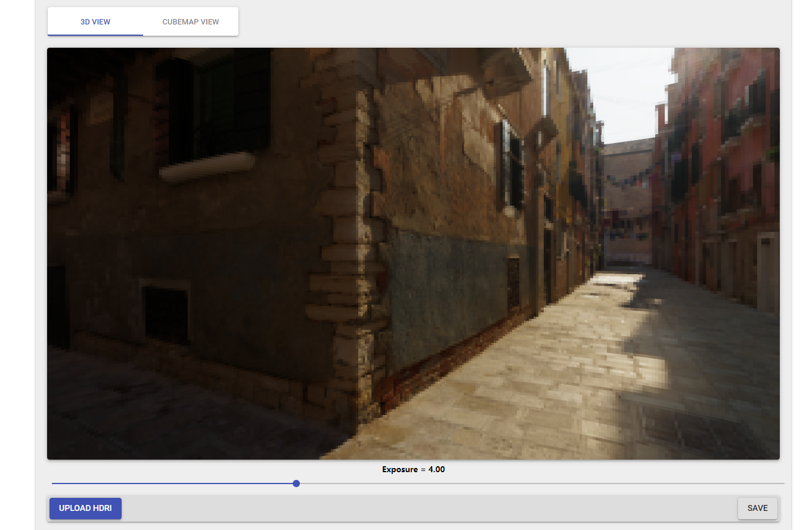The width and height of the screenshot is (812, 530).
Task: Click the blue underline of the active tab
Action: point(95,35)
